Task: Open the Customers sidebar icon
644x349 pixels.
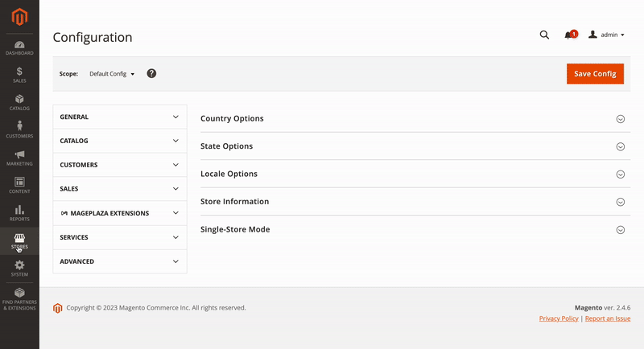Action: click(x=19, y=130)
